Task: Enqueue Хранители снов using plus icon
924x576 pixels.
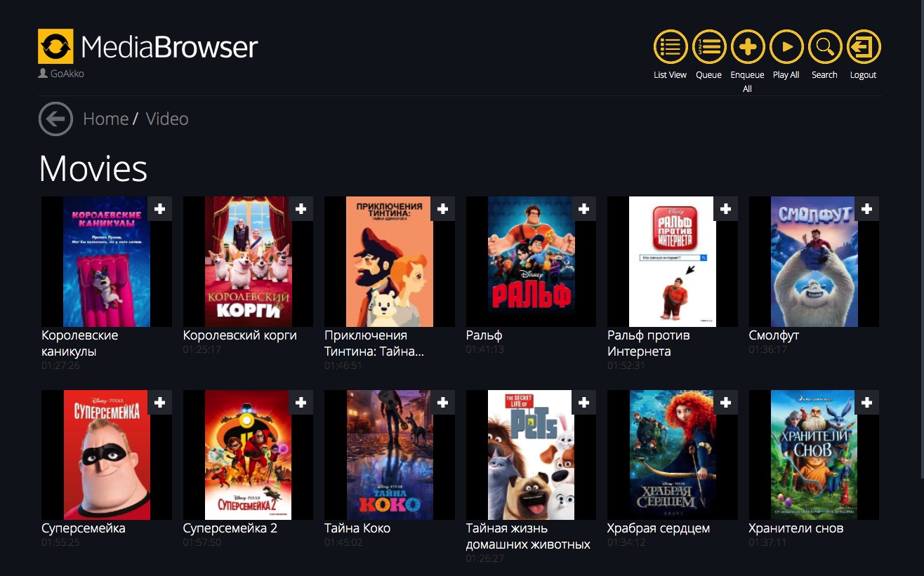Action: (867, 403)
